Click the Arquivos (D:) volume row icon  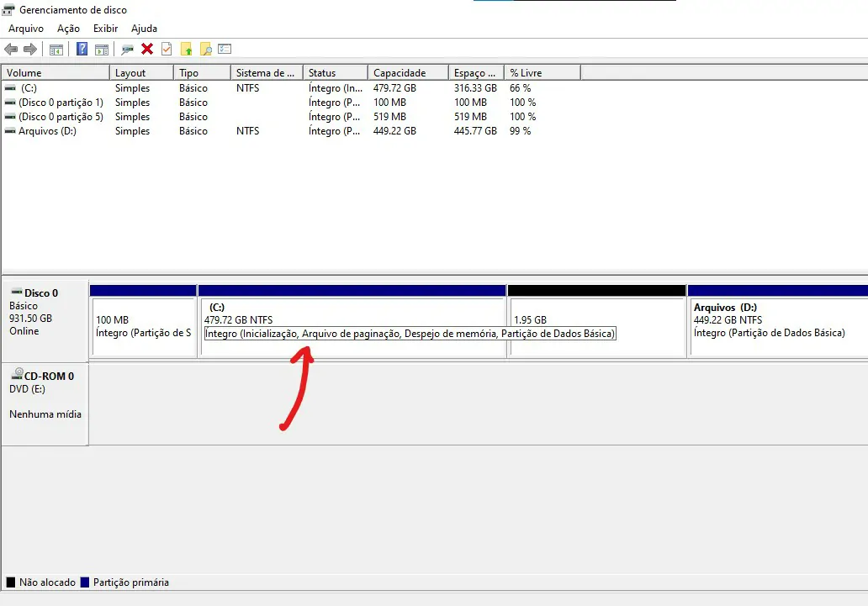coord(10,131)
